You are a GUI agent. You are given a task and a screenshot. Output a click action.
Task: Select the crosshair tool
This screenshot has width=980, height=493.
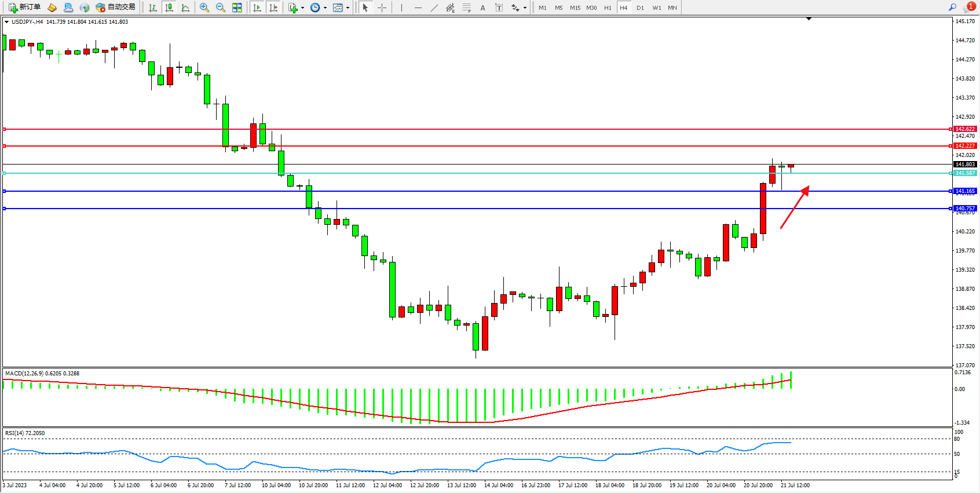click(382, 8)
